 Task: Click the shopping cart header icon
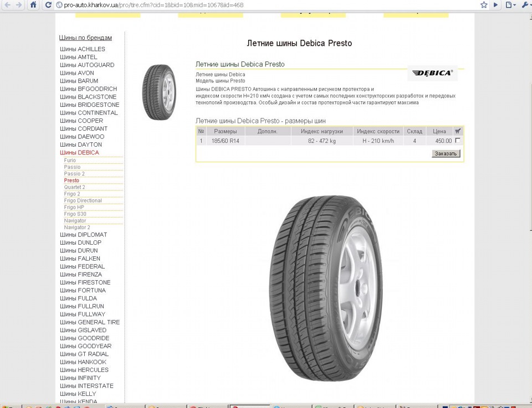coord(458,131)
